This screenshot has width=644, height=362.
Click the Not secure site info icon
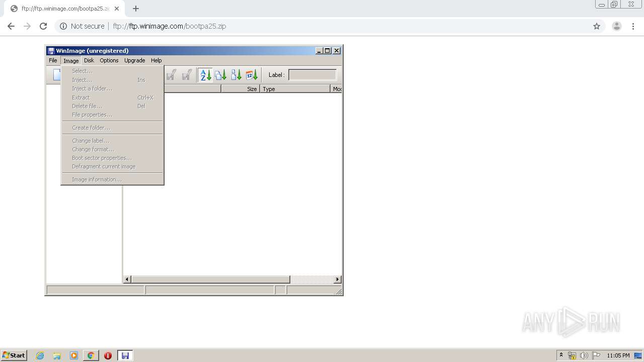pyautogui.click(x=63, y=26)
